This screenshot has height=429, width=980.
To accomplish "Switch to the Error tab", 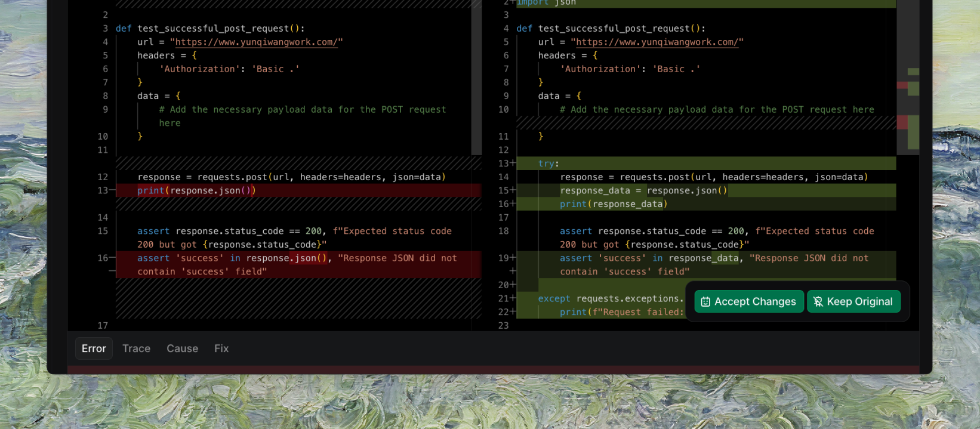I will [94, 348].
